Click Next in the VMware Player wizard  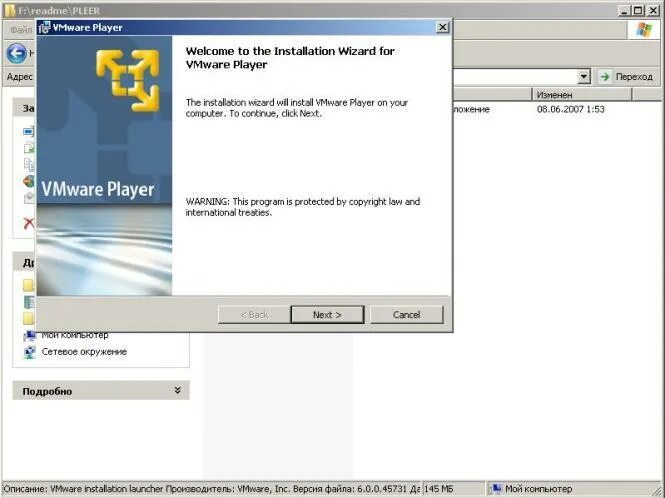coord(327,315)
